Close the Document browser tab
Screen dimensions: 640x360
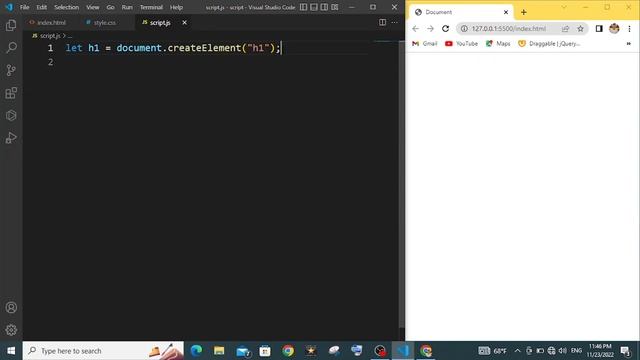coord(506,12)
